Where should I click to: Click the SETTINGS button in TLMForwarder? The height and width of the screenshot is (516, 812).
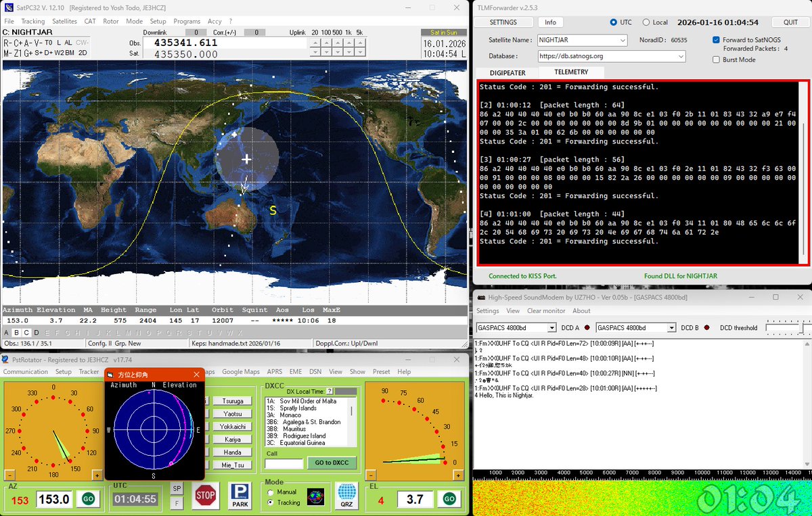(503, 22)
